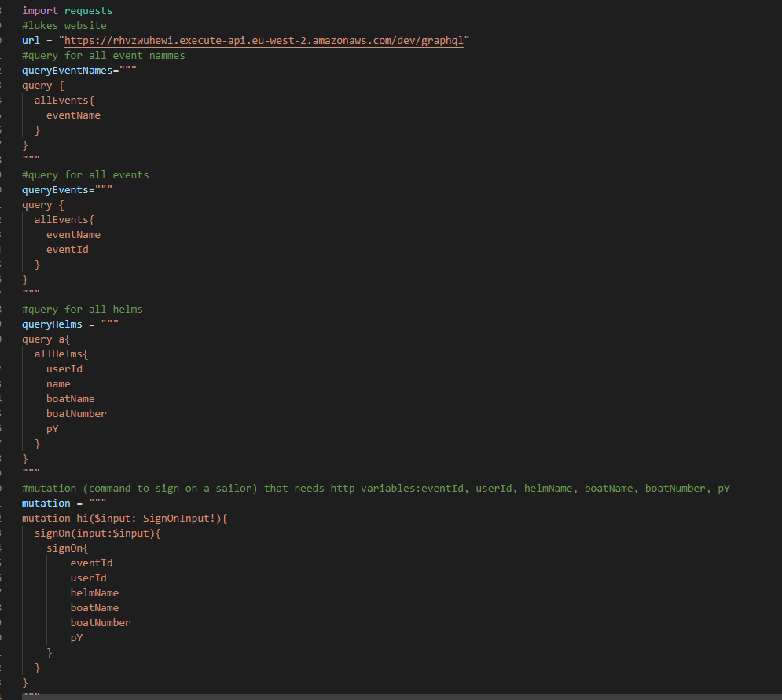Select the '#query for all events' comment

click(86, 175)
